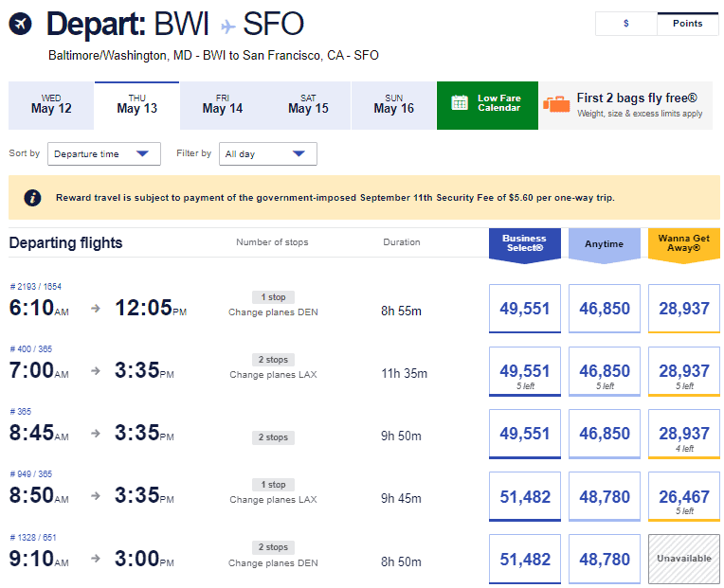Open the Sort by Departure time dropdown

point(104,153)
